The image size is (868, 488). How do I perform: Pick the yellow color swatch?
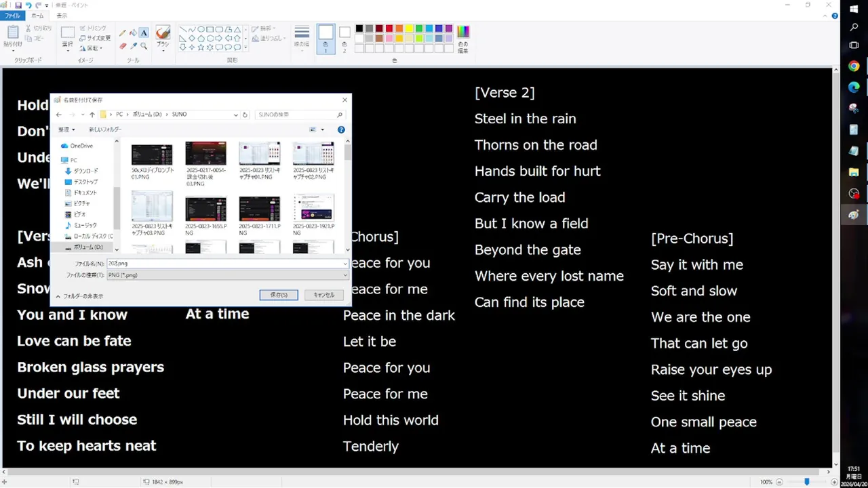(x=409, y=28)
